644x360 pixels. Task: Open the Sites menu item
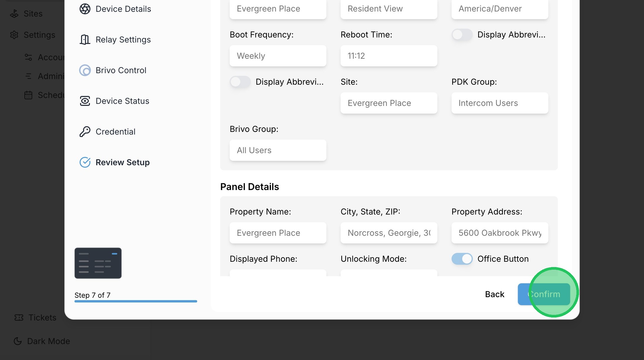(x=33, y=14)
